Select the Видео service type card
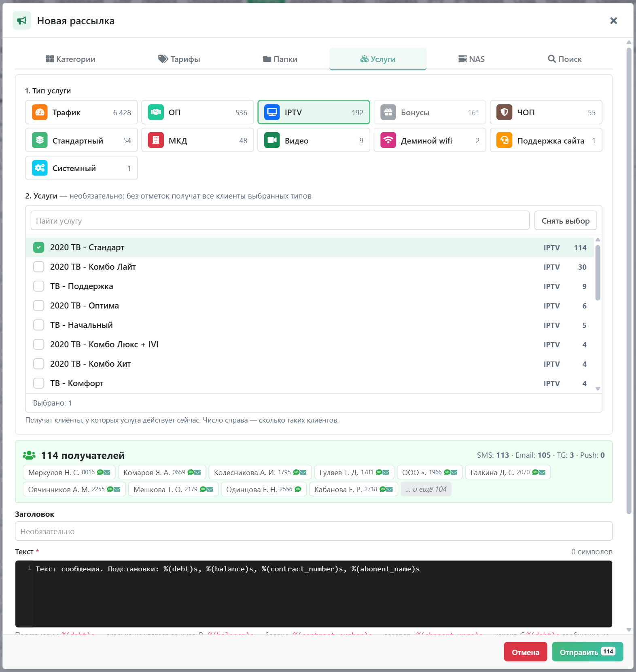The image size is (636, 672). click(x=314, y=140)
